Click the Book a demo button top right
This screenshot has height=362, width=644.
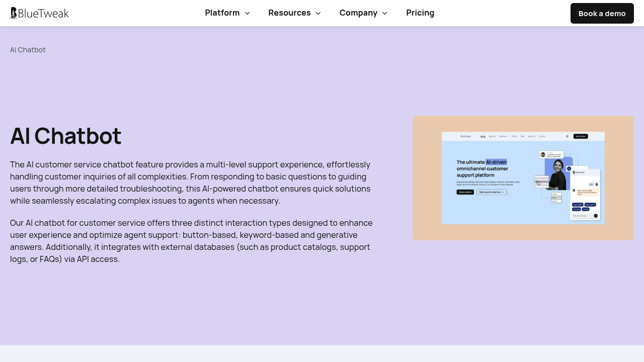[602, 13]
